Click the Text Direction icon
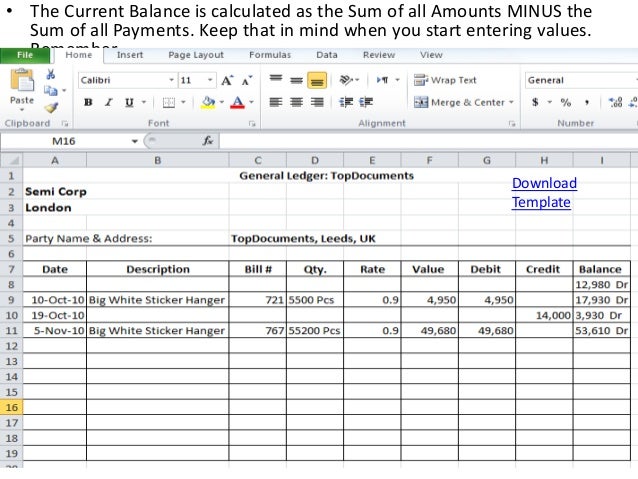 [382, 80]
